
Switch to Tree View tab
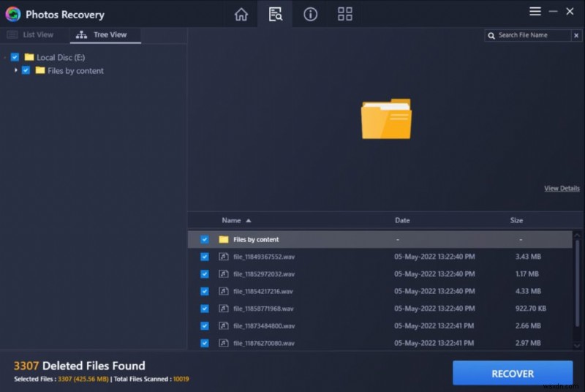tap(105, 35)
